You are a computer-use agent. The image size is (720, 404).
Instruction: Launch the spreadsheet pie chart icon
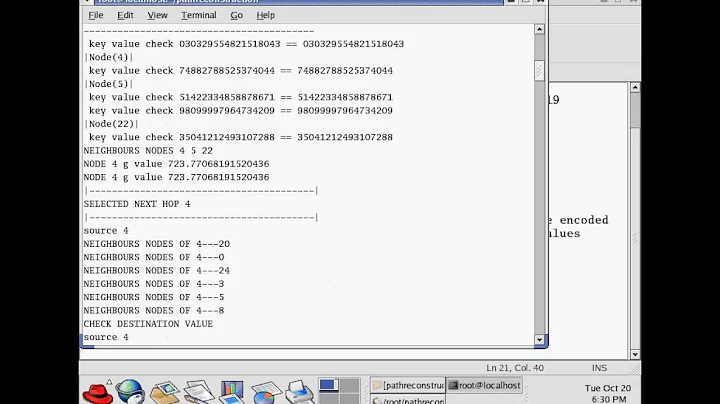click(x=265, y=393)
